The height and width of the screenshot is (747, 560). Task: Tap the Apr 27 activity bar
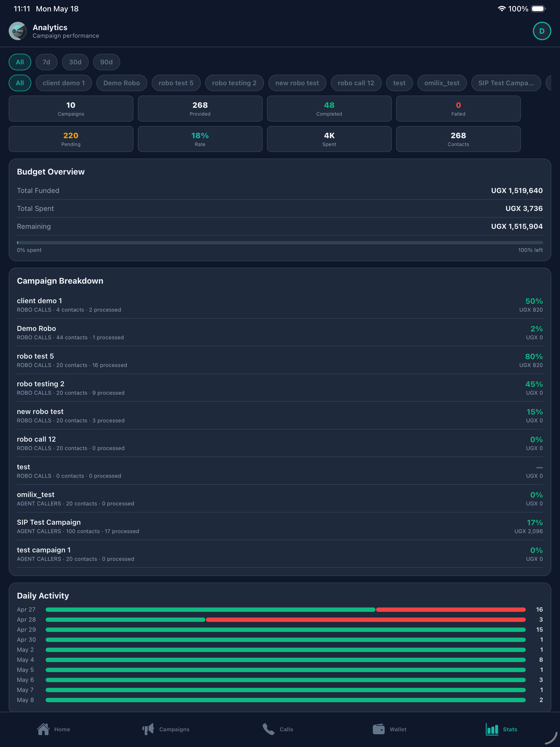click(x=286, y=610)
